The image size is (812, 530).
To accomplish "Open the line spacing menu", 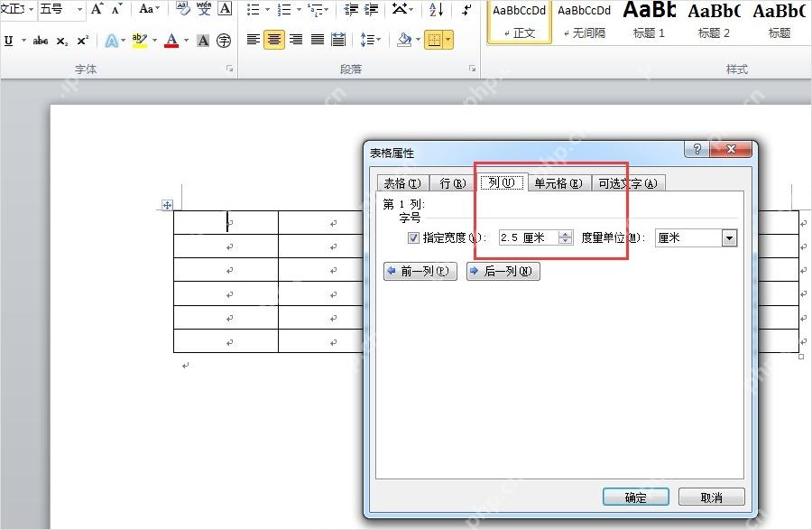I will (370, 40).
